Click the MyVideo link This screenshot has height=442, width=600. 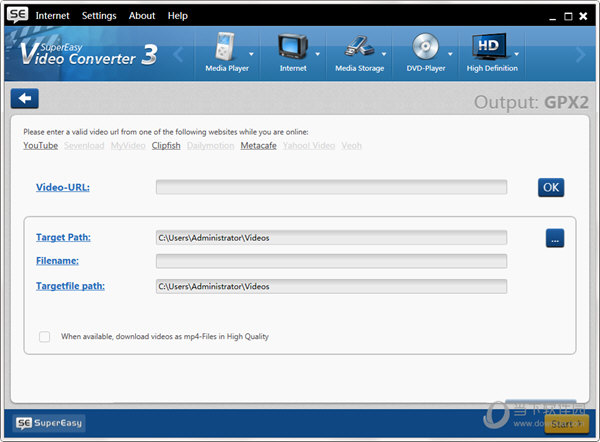point(128,146)
